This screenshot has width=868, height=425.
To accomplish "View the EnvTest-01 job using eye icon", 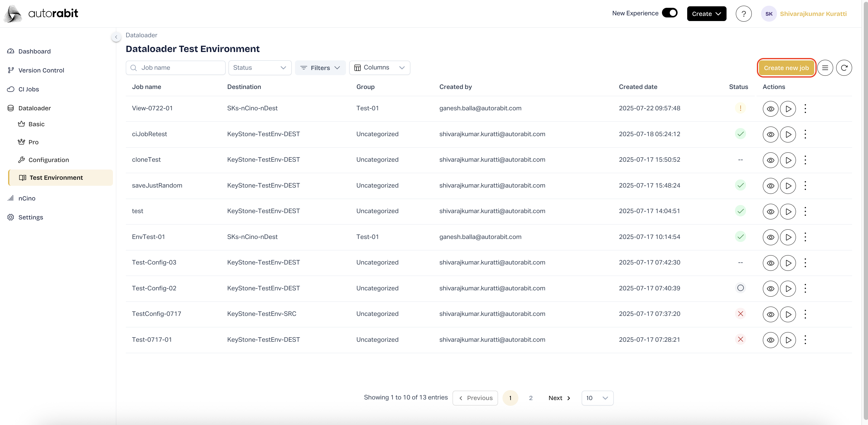I will [x=770, y=237].
